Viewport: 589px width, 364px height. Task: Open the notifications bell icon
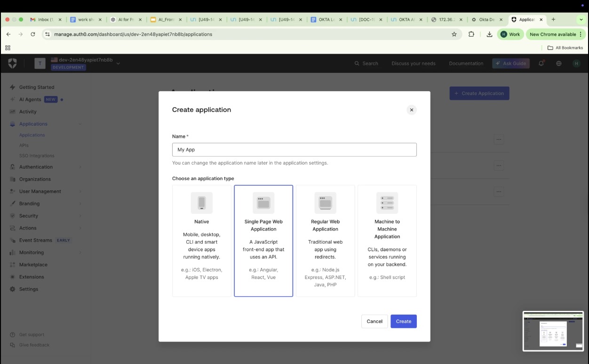pyautogui.click(x=541, y=63)
